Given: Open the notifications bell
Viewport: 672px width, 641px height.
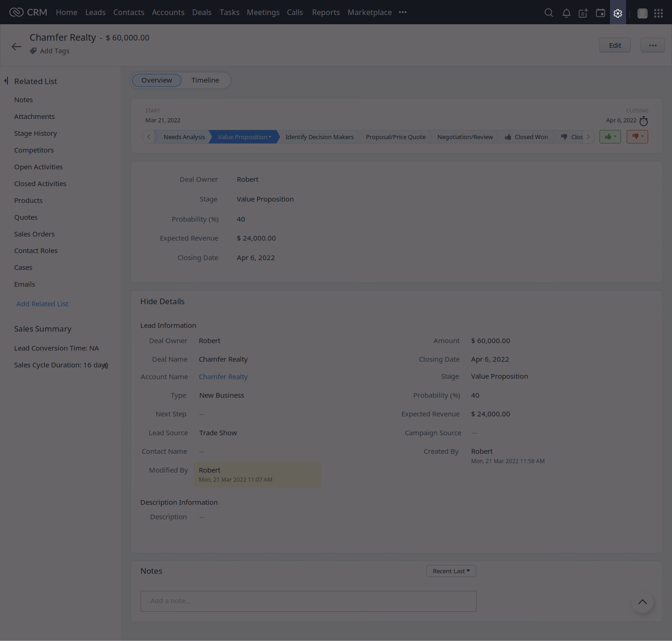Looking at the screenshot, I should [x=566, y=13].
